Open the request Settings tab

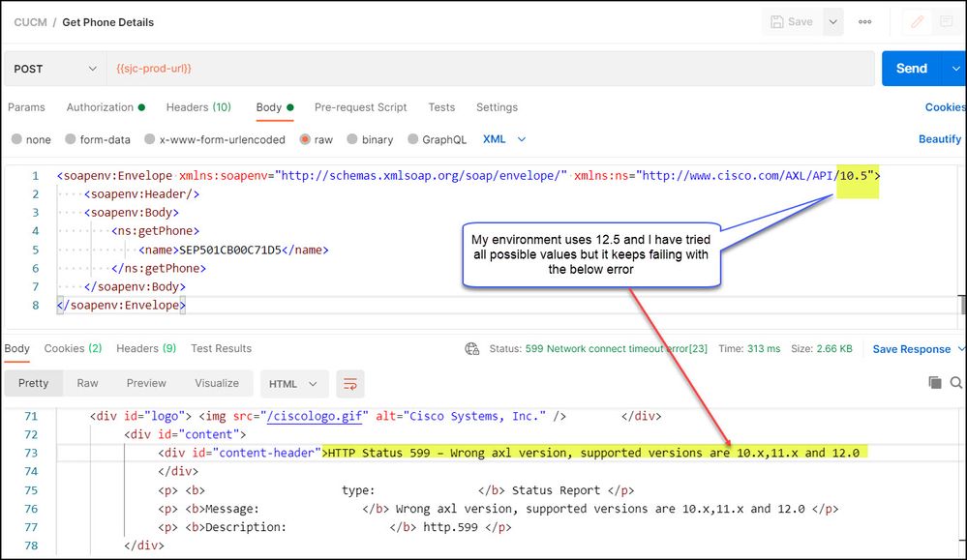498,107
